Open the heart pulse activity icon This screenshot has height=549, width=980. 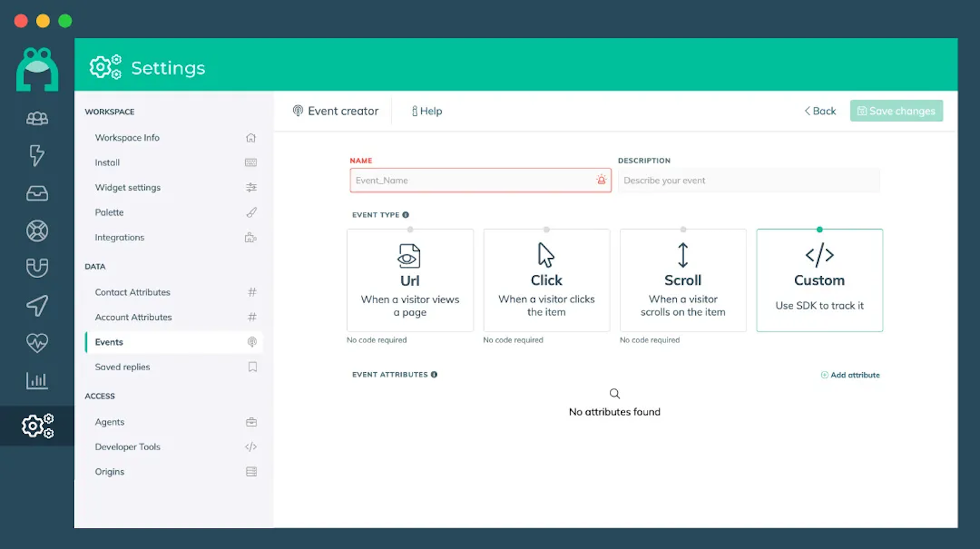[x=37, y=342]
